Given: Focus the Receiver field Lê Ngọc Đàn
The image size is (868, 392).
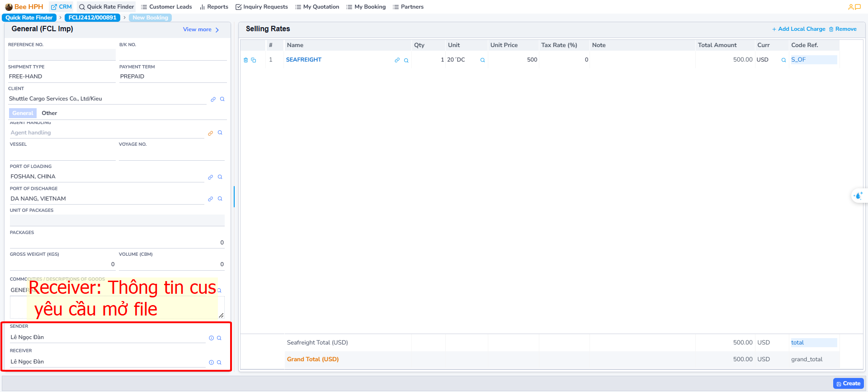Looking at the screenshot, I should click(x=108, y=362).
